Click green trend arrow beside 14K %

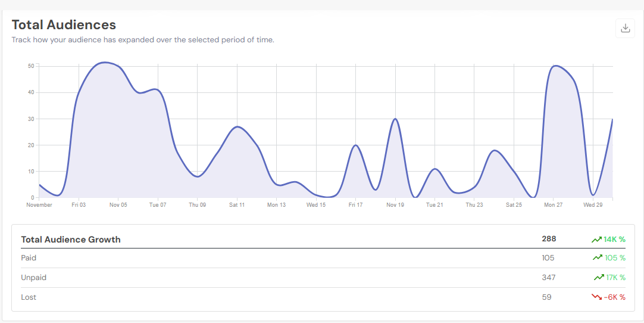[596, 240]
